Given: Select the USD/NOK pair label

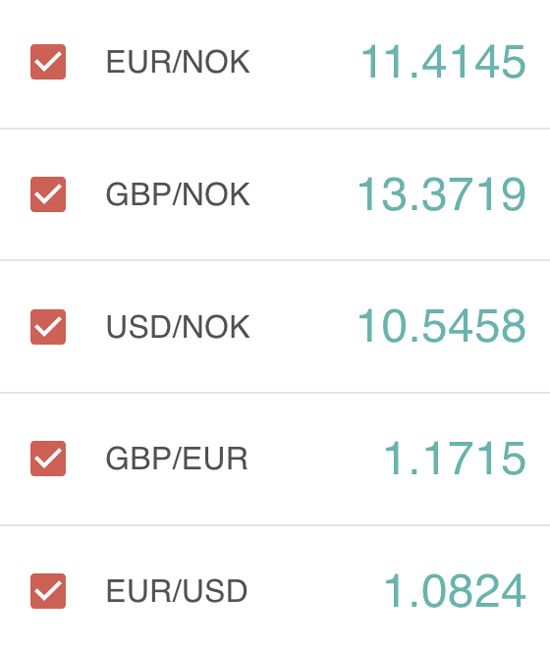Looking at the screenshot, I should tap(178, 327).
